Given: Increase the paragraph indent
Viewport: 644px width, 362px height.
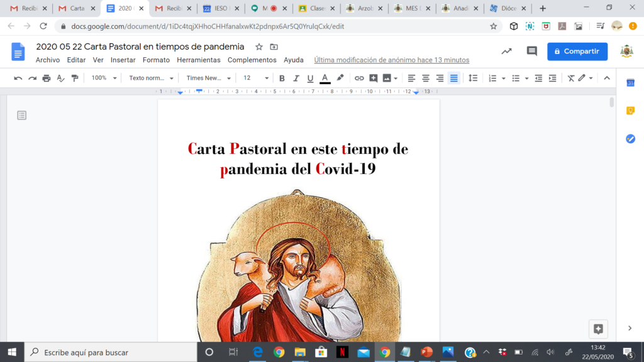Looking at the screenshot, I should coord(552,78).
